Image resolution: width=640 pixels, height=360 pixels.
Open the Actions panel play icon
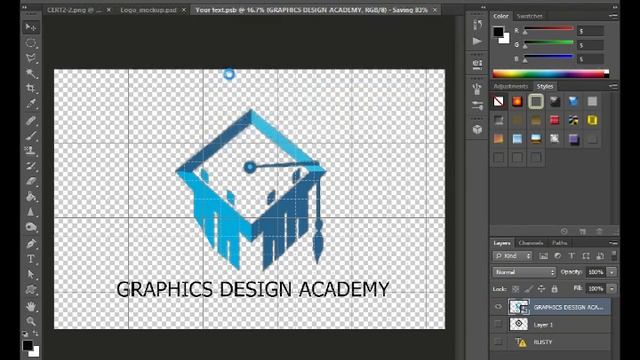click(x=477, y=41)
